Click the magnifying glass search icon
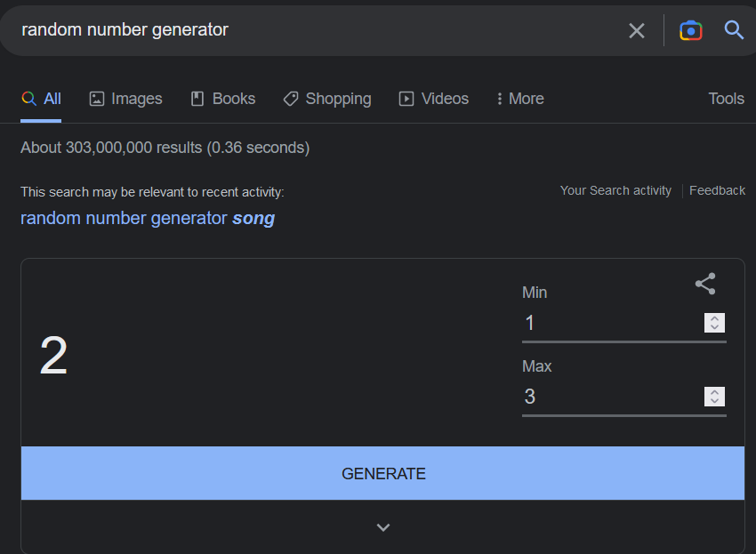Viewport: 756px width, 554px height. (x=734, y=30)
